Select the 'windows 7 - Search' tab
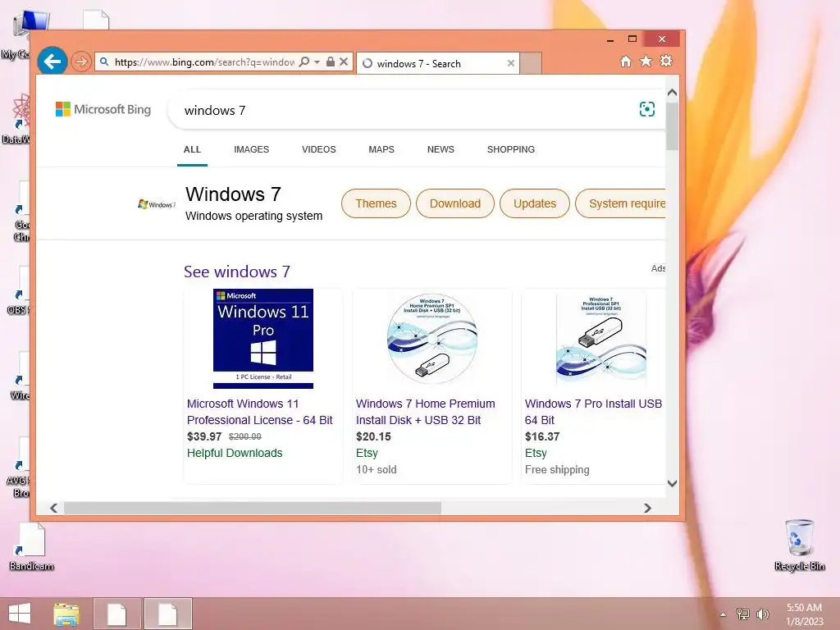840x630 pixels. pos(438,63)
